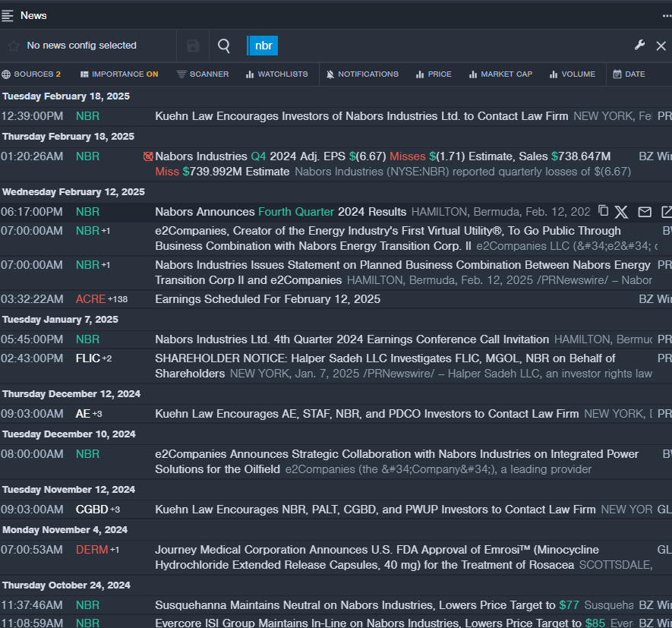Email the Nabors Fourth Quarter Results story
The height and width of the screenshot is (628, 672).
click(645, 212)
